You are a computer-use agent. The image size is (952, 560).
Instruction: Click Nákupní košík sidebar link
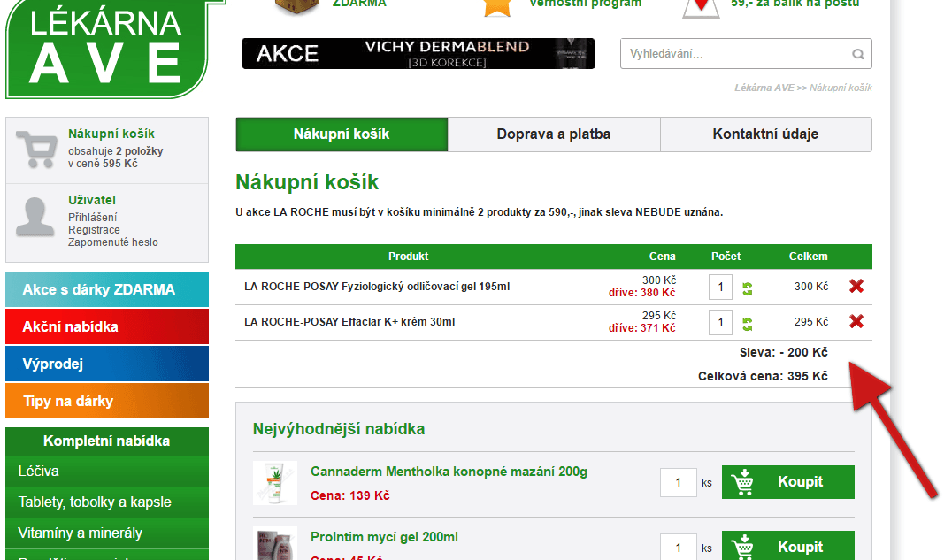pyautogui.click(x=111, y=134)
